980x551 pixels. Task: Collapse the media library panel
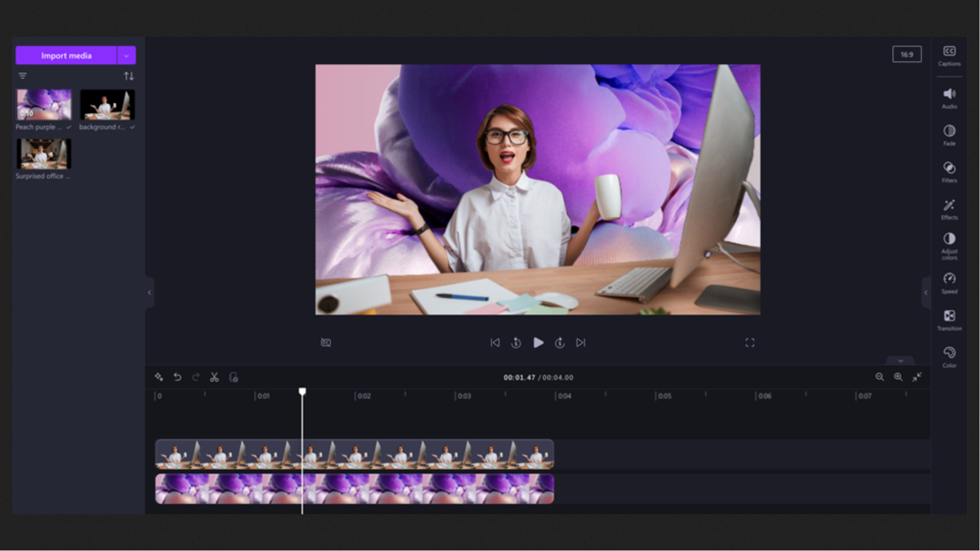click(149, 292)
